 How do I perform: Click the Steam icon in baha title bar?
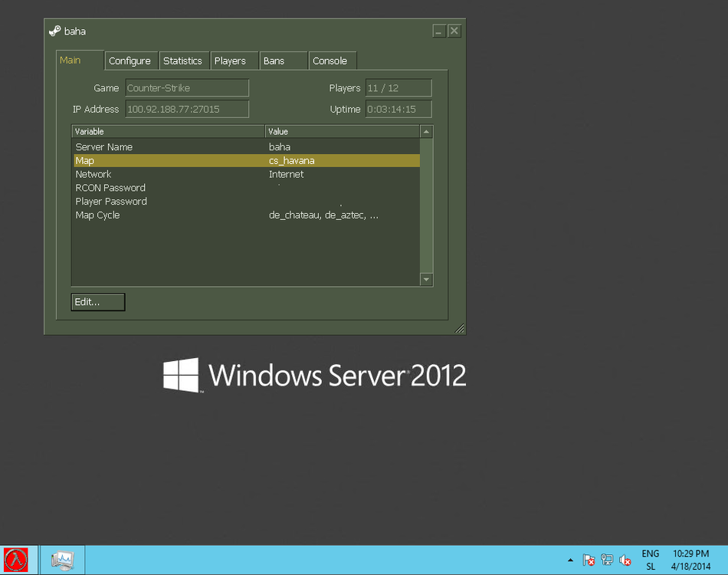point(54,31)
